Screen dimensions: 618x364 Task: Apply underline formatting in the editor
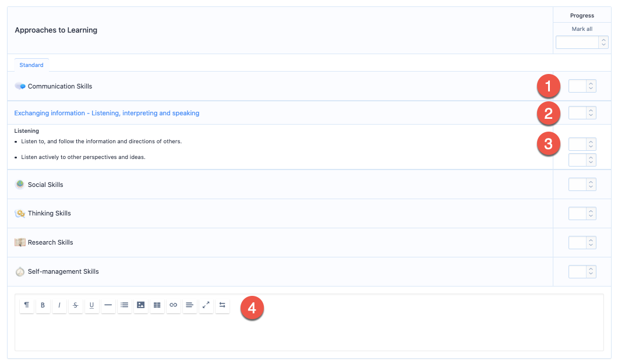[92, 305]
